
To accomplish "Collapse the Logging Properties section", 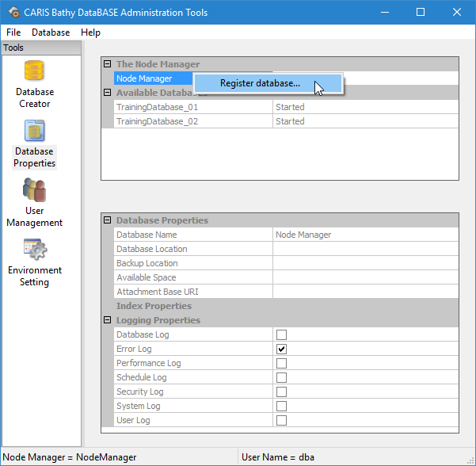I will click(107, 320).
